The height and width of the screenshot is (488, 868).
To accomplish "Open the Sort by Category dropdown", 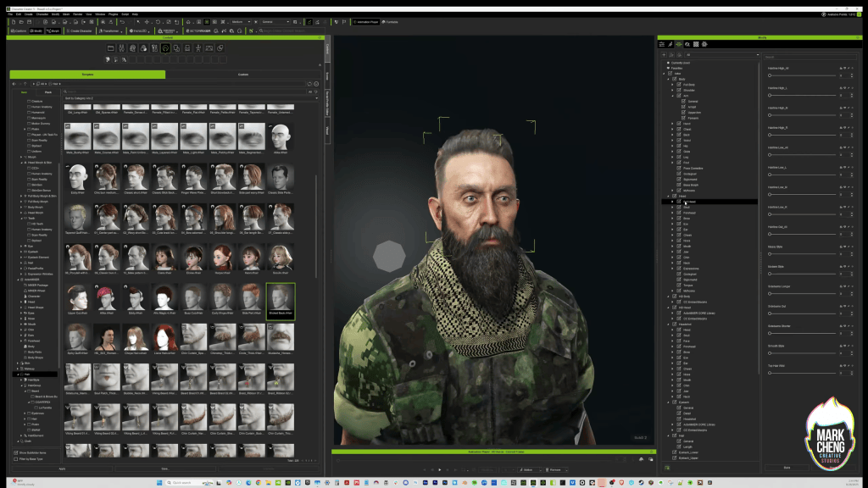I will (191, 98).
